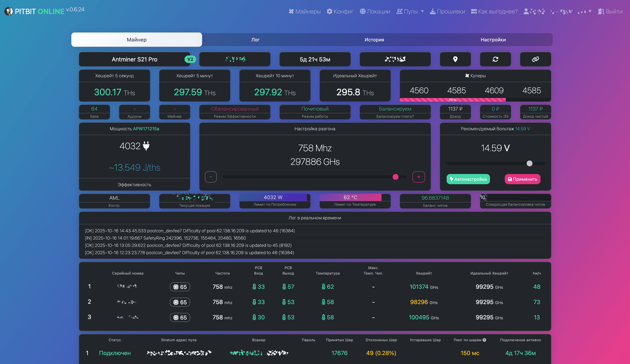The width and height of the screenshot is (630, 364).
Task: Open the Прошивки navigation link
Action: coord(447,11)
